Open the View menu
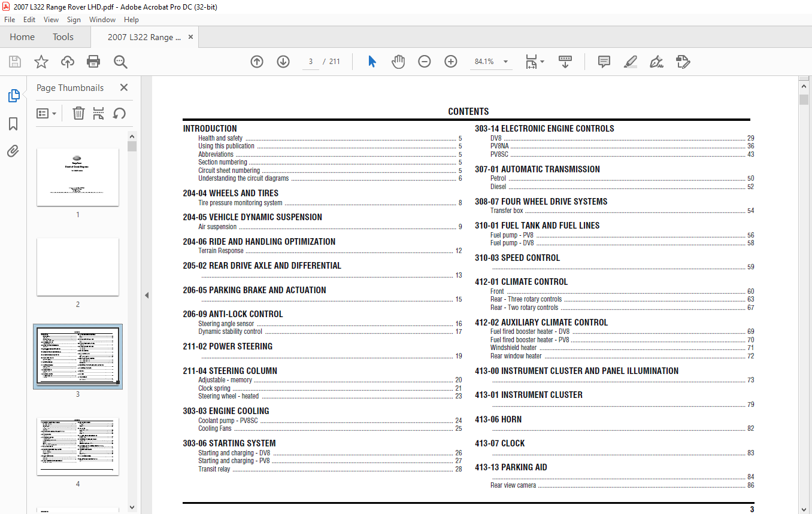Screen dimensions: 812x514 [x=51, y=20]
